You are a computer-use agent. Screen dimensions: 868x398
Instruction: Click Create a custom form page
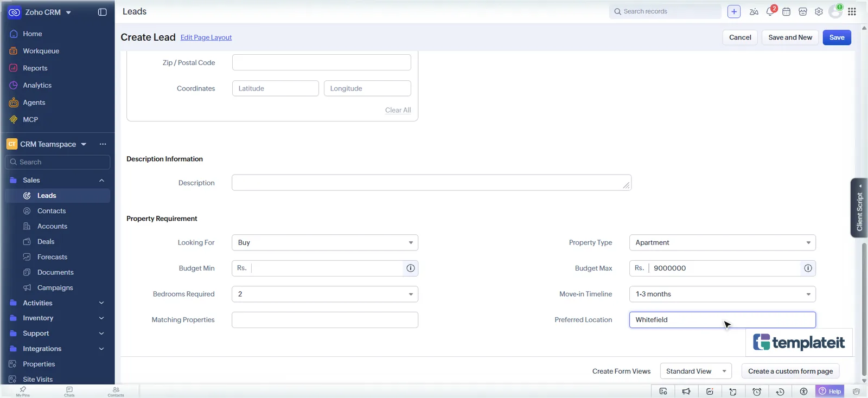(x=790, y=371)
